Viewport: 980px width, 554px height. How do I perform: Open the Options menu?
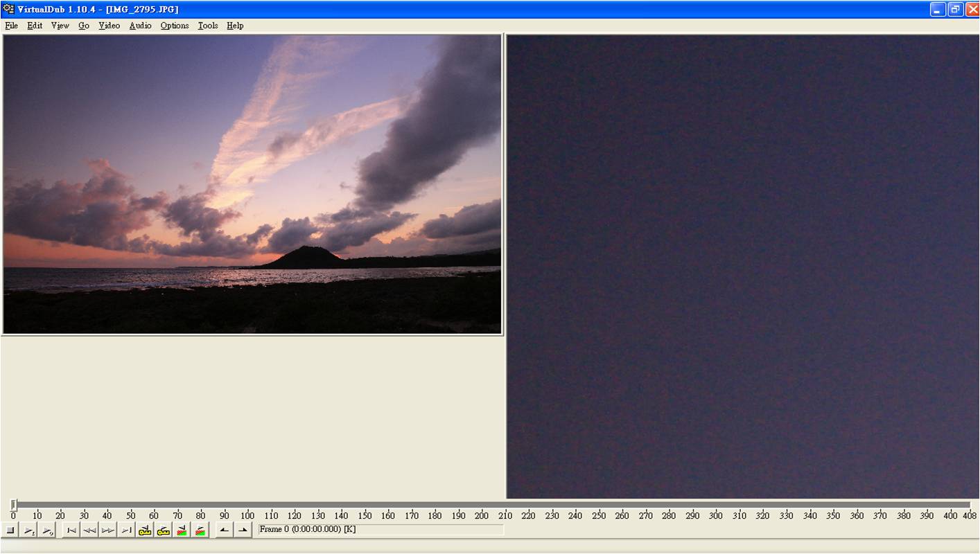tap(175, 26)
